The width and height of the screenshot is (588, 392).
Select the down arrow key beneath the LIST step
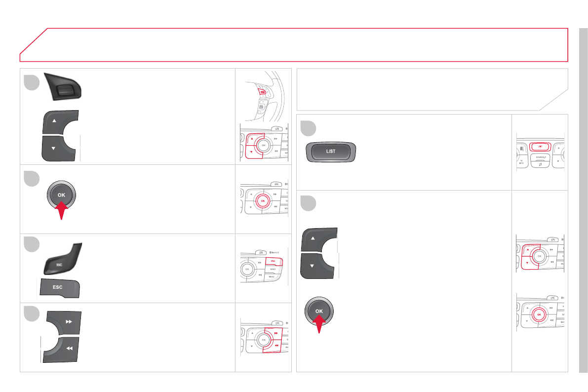pos(319,267)
